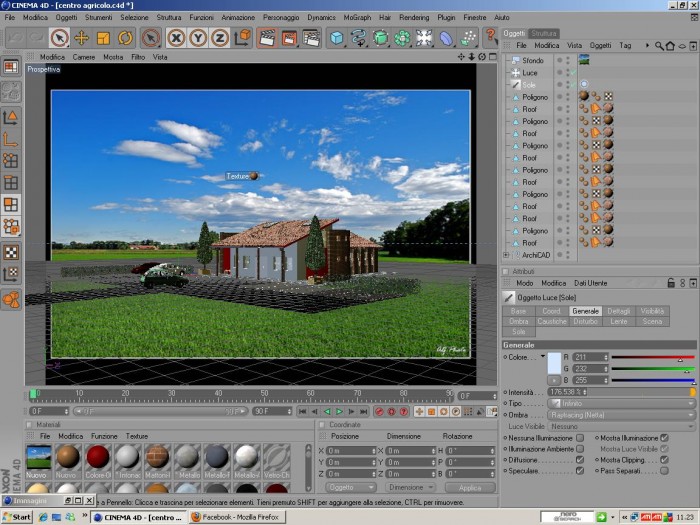Click the Applica button in Coordinate panel
The height and width of the screenshot is (525, 700).
(x=470, y=488)
